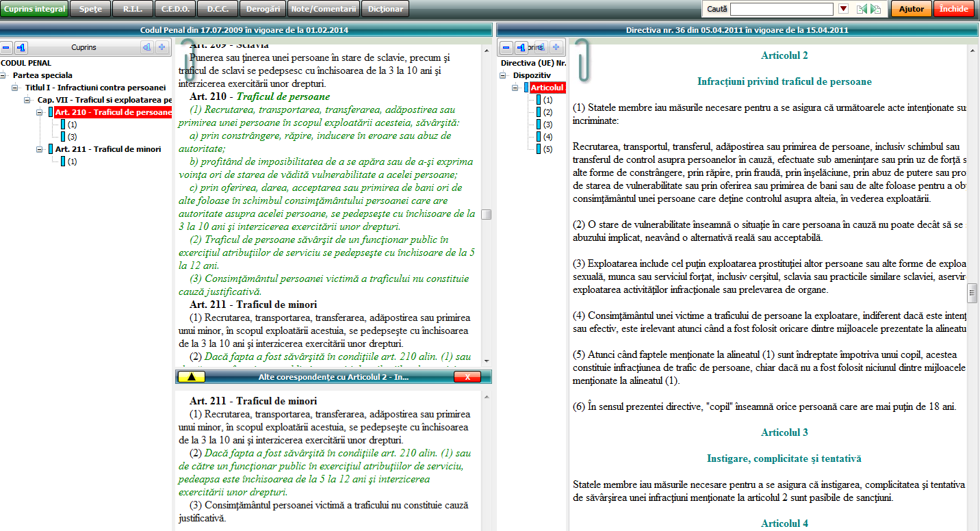The width and height of the screenshot is (980, 531).
Task: Select Titlul I - Infractiuni contra persoanei
Action: (95, 88)
